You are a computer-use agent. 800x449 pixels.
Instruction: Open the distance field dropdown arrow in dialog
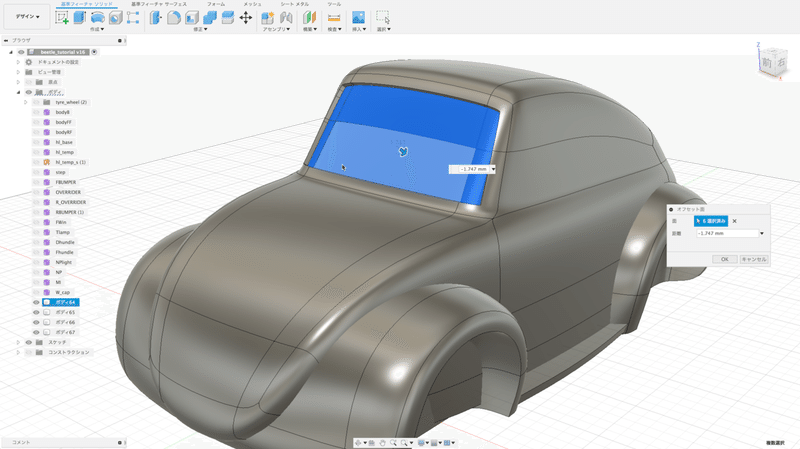[x=762, y=233]
